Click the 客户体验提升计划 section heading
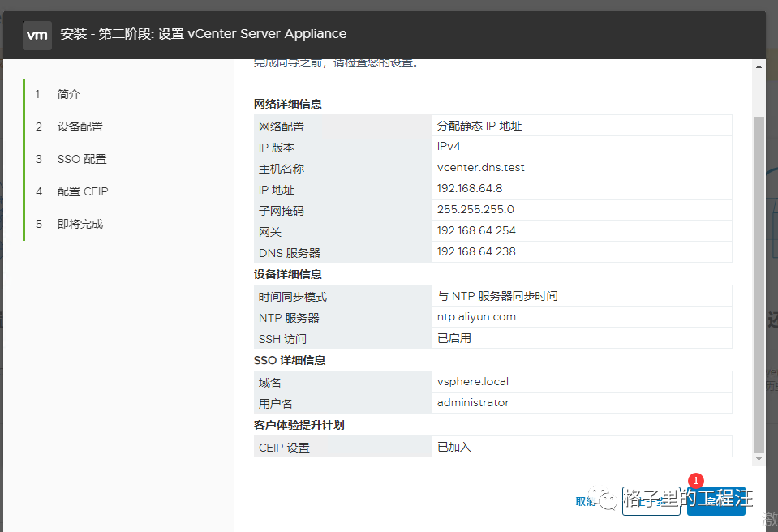This screenshot has width=778, height=532. tap(299, 426)
